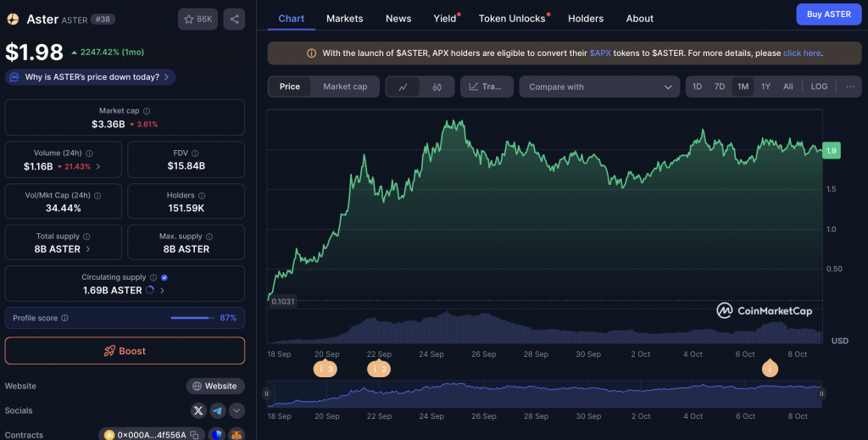Follow the 'click here' link in banner

[801, 53]
